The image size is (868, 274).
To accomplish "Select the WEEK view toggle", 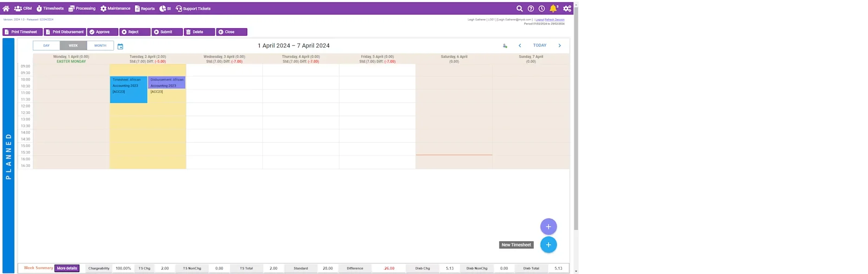I will click(x=73, y=45).
